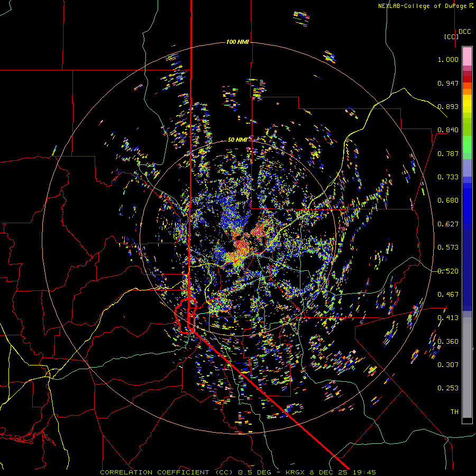Select the 0.947 scale value
This screenshot has width=476, height=476.
pyautogui.click(x=448, y=83)
